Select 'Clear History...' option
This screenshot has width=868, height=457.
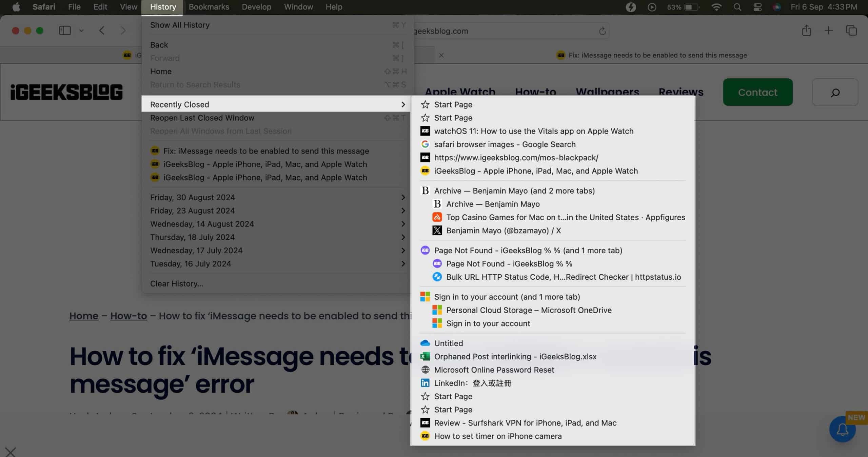(x=176, y=284)
